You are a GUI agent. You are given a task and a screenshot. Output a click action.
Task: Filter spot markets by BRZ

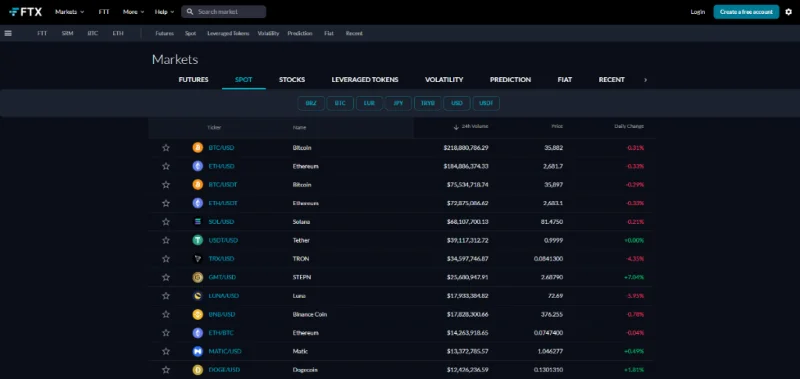coord(311,103)
